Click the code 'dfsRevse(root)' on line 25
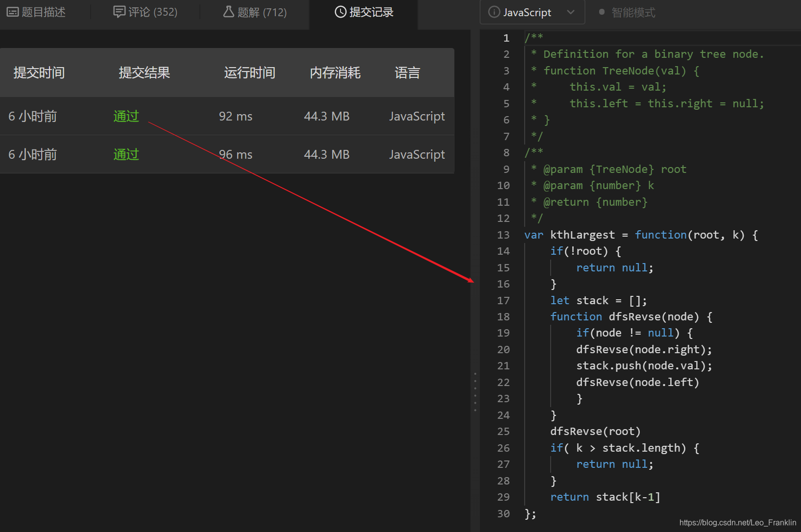Image resolution: width=801 pixels, height=532 pixels. coord(595,431)
